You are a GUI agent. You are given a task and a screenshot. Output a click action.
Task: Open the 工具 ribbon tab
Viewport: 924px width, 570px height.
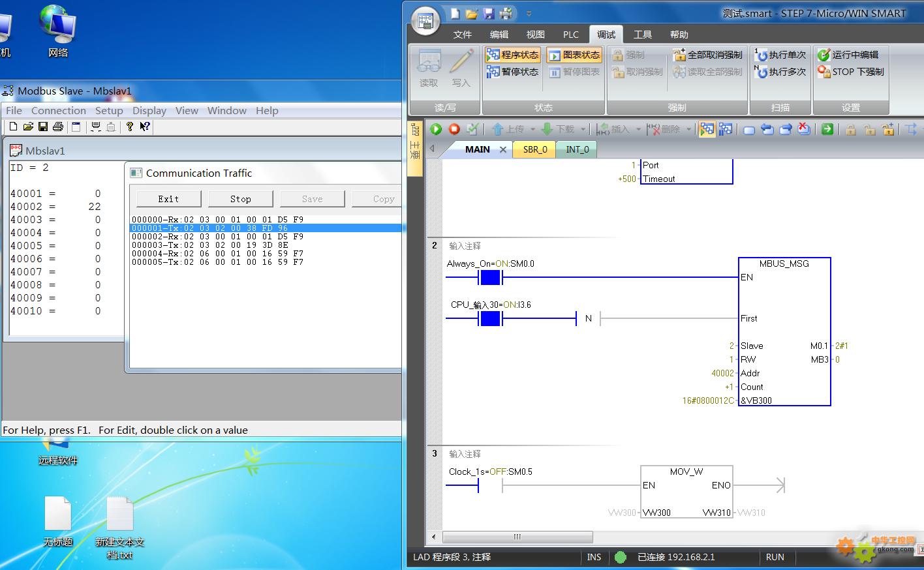coord(643,35)
